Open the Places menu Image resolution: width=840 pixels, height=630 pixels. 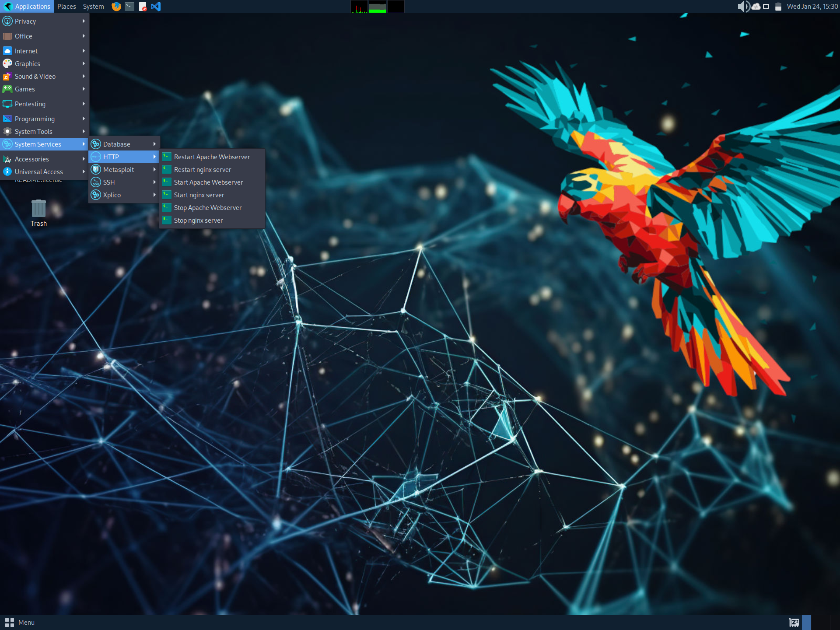tap(66, 7)
